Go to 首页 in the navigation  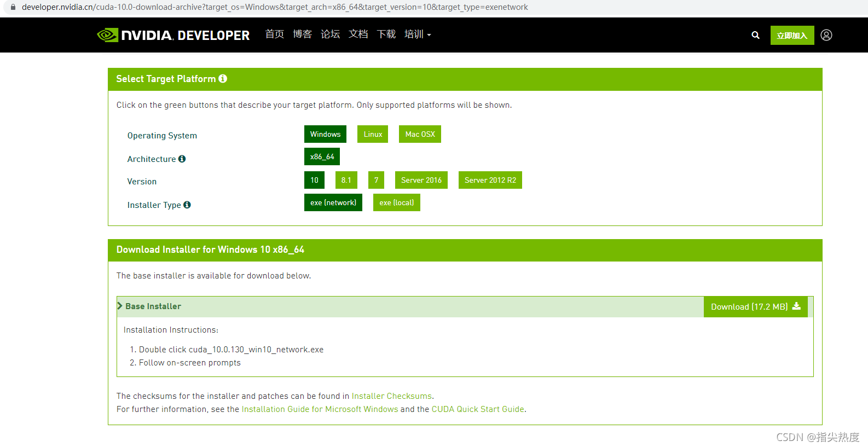[x=275, y=34]
